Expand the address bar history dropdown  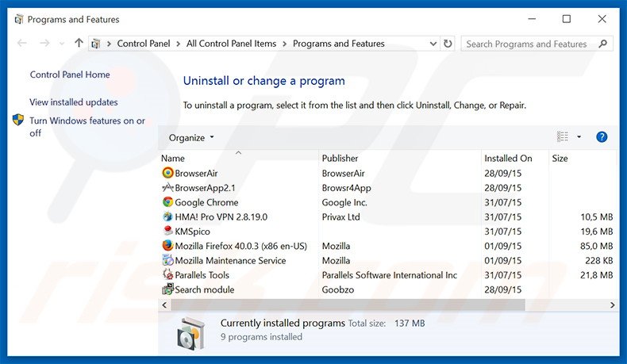tap(433, 44)
